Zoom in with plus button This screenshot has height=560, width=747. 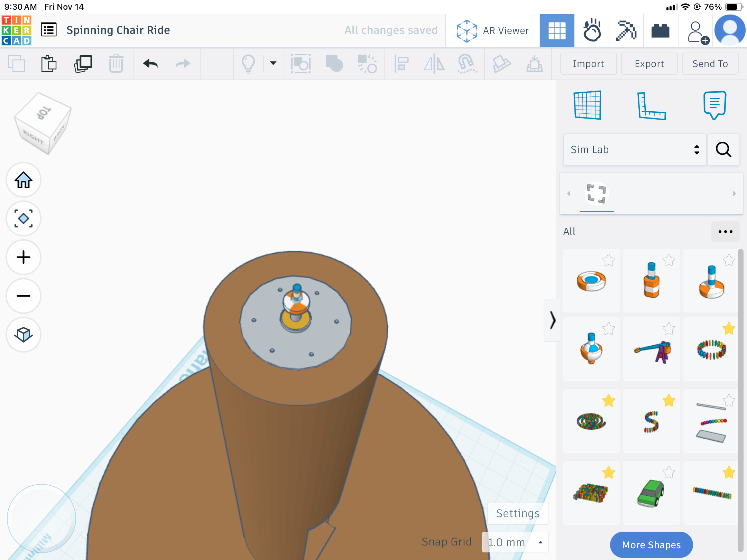(x=24, y=258)
